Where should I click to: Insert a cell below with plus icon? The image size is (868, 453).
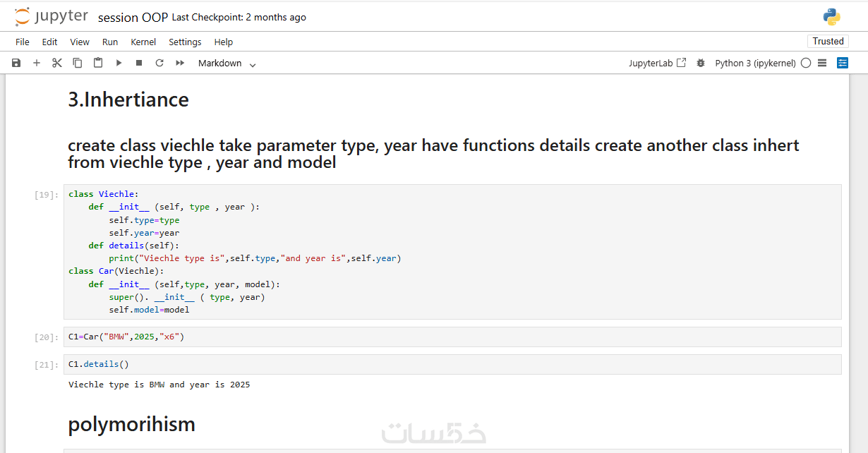point(37,63)
